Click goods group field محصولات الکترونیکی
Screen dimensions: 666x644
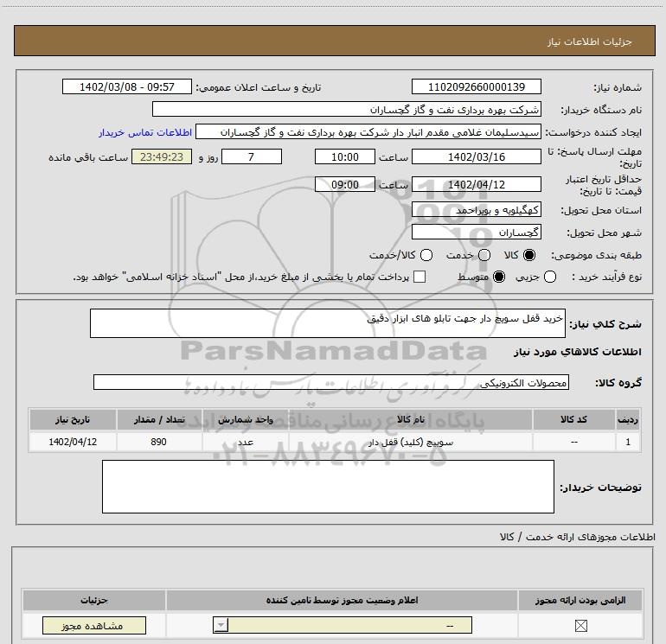[331, 382]
